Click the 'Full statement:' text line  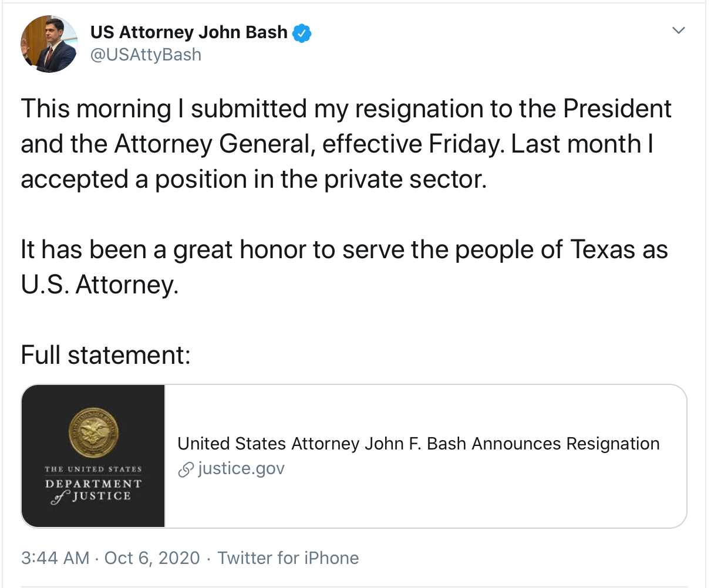[x=106, y=355]
